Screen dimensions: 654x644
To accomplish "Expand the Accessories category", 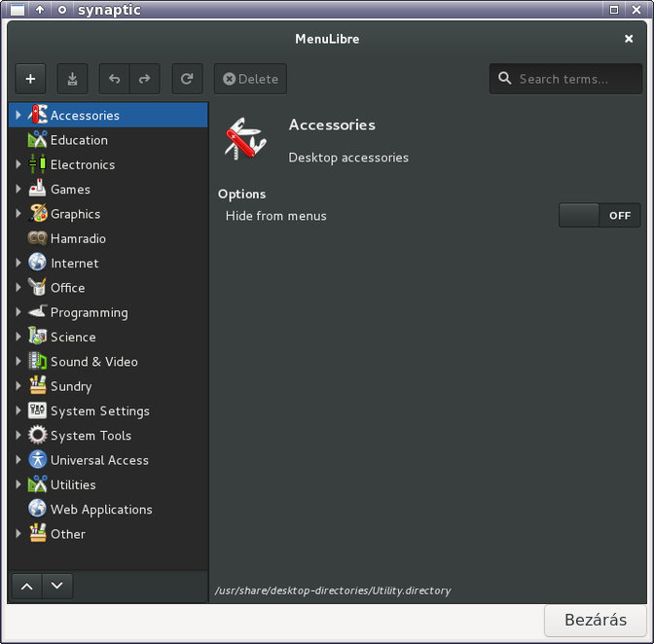I will pos(18,115).
